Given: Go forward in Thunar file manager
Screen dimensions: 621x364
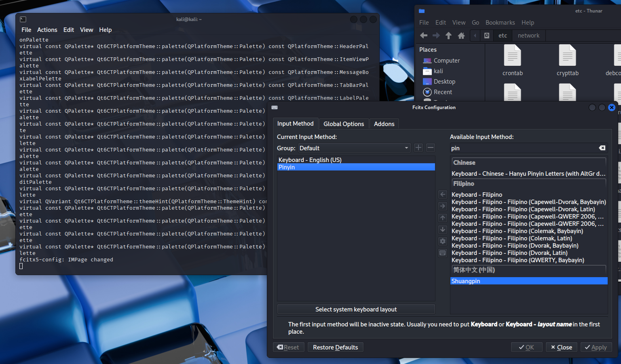Looking at the screenshot, I should point(436,36).
